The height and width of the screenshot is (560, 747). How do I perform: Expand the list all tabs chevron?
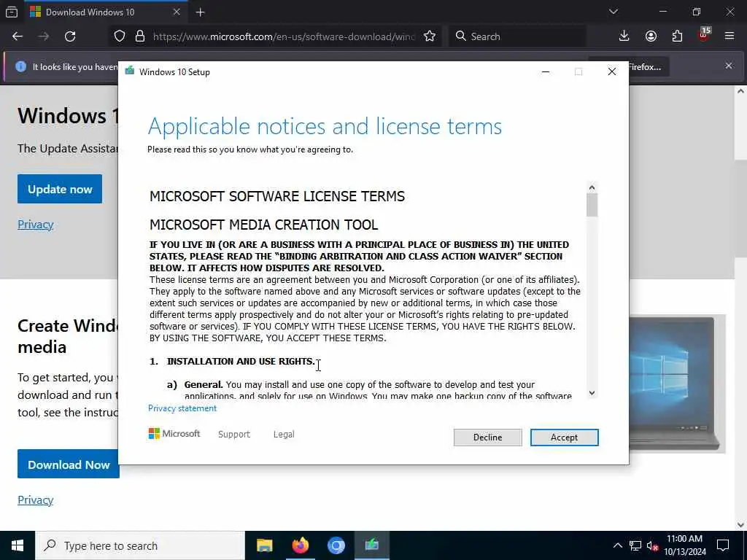(x=613, y=12)
